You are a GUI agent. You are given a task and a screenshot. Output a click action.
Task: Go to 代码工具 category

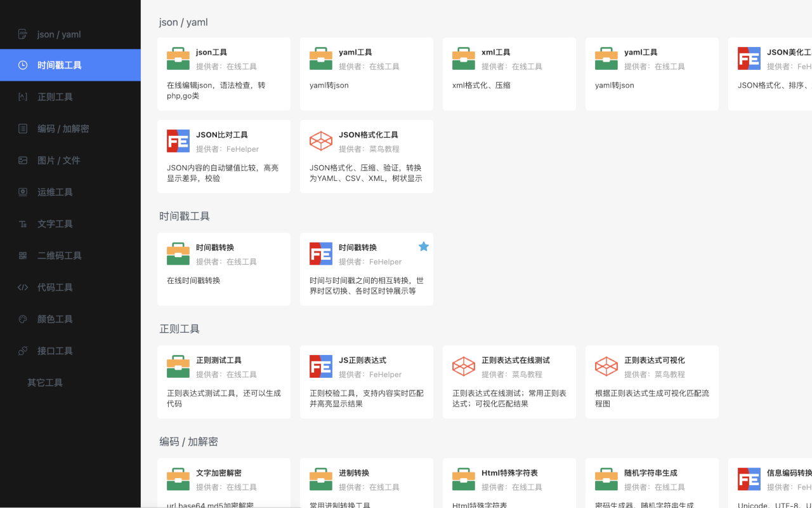click(70, 287)
